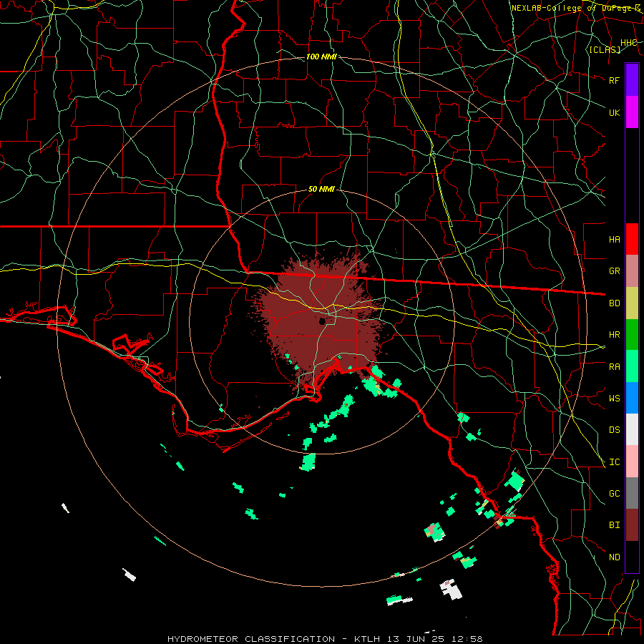Click the UK legend label
The image size is (644, 644).
click(614, 112)
